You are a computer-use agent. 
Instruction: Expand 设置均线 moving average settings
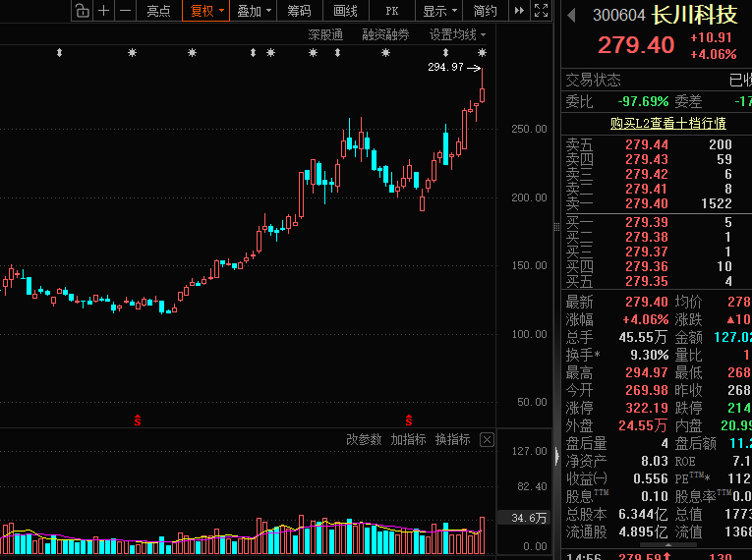click(457, 35)
